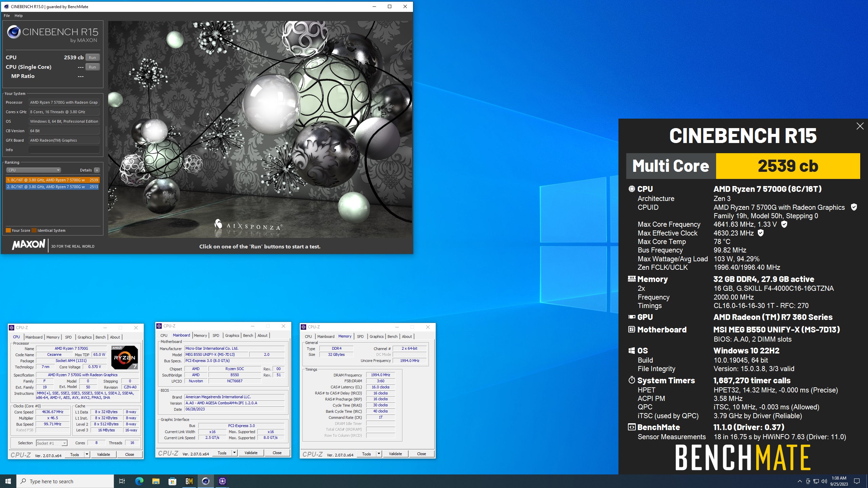The width and height of the screenshot is (868, 488).
Task: Open the Ranking CPU dropdown
Action: 34,170
